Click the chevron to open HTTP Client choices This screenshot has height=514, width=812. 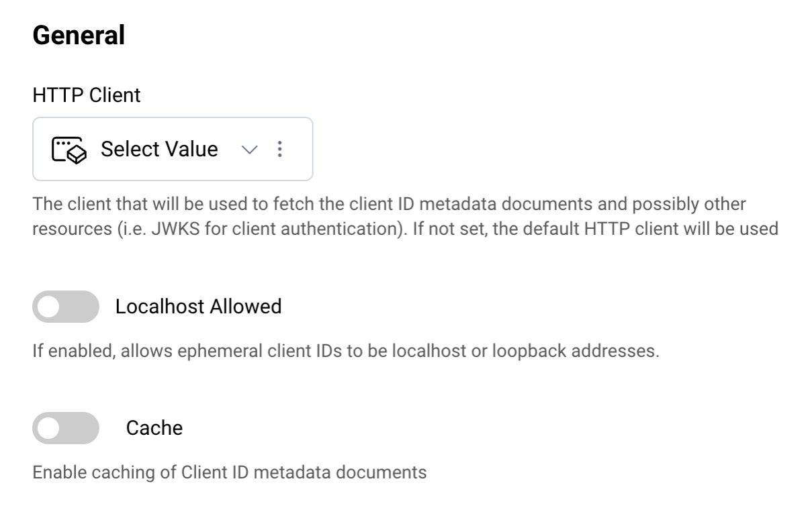point(249,149)
